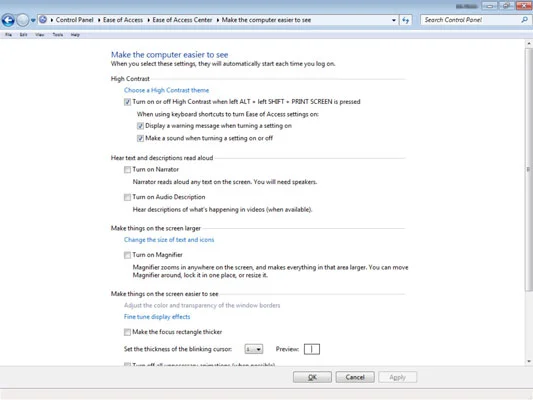Screen dimensions: 533x400
Task: Expand the address bar history dropdown
Action: (x=394, y=20)
